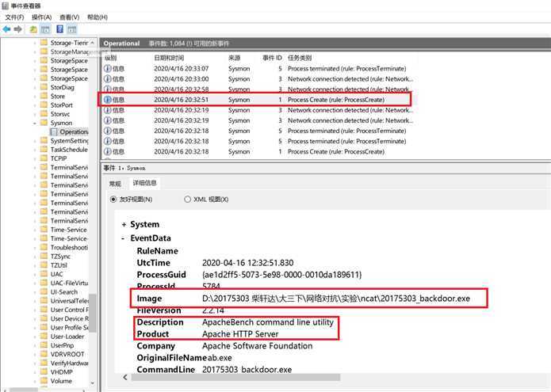Select the Troubleshooting folder
The width and height of the screenshot is (551, 392).
69,247
